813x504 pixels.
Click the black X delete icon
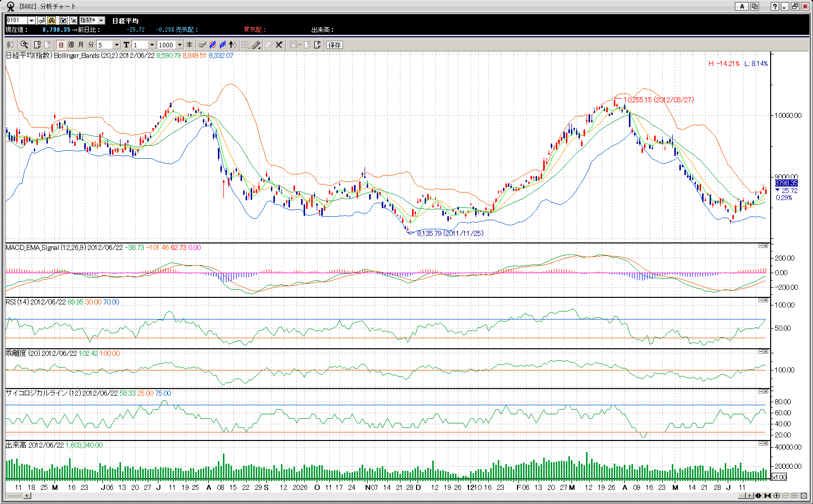pyautogui.click(x=279, y=45)
